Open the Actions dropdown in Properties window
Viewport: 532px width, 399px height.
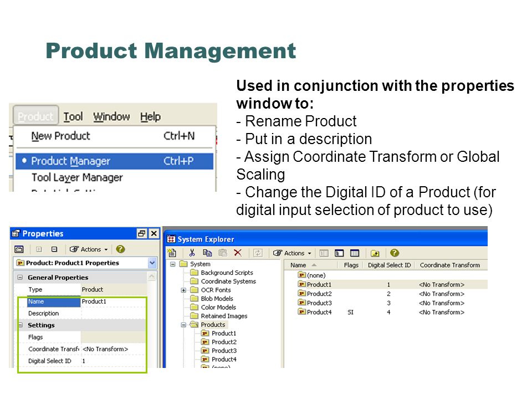coord(89,249)
